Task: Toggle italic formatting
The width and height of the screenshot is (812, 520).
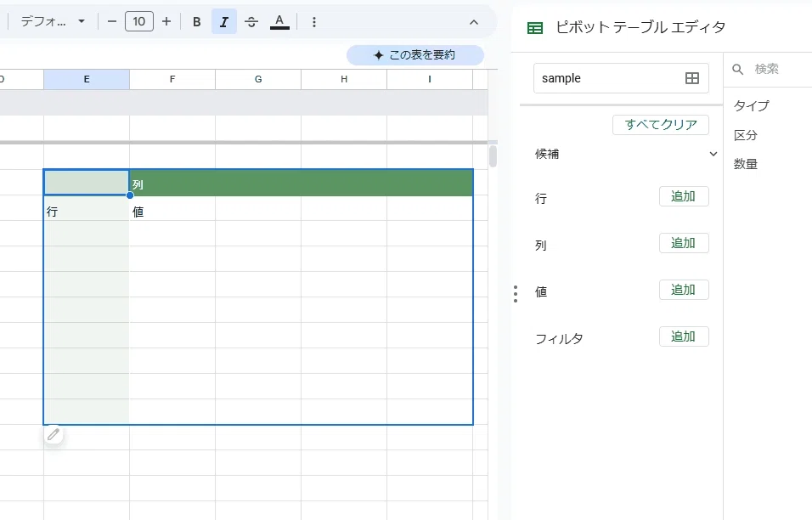Action: [x=223, y=22]
